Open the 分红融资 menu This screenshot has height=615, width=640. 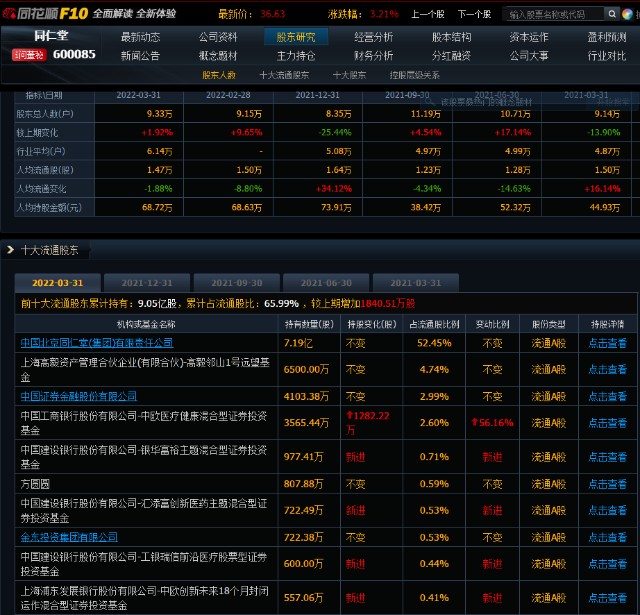[x=451, y=56]
